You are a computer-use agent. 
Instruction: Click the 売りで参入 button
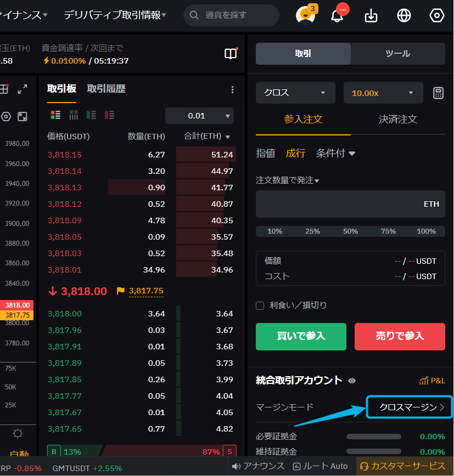pos(400,336)
